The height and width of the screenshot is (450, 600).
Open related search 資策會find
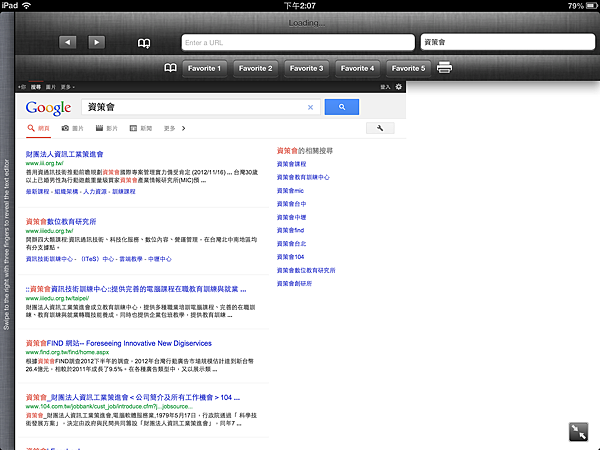pos(290,230)
